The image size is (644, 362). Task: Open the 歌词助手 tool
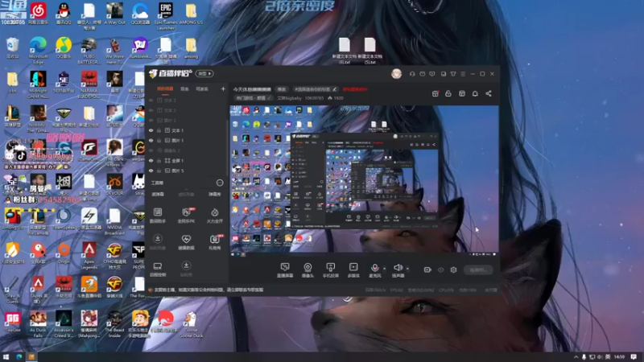(x=158, y=216)
